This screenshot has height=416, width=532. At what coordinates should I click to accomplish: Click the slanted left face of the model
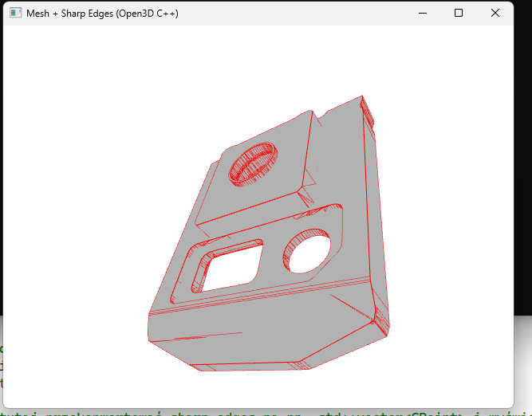(x=179, y=247)
